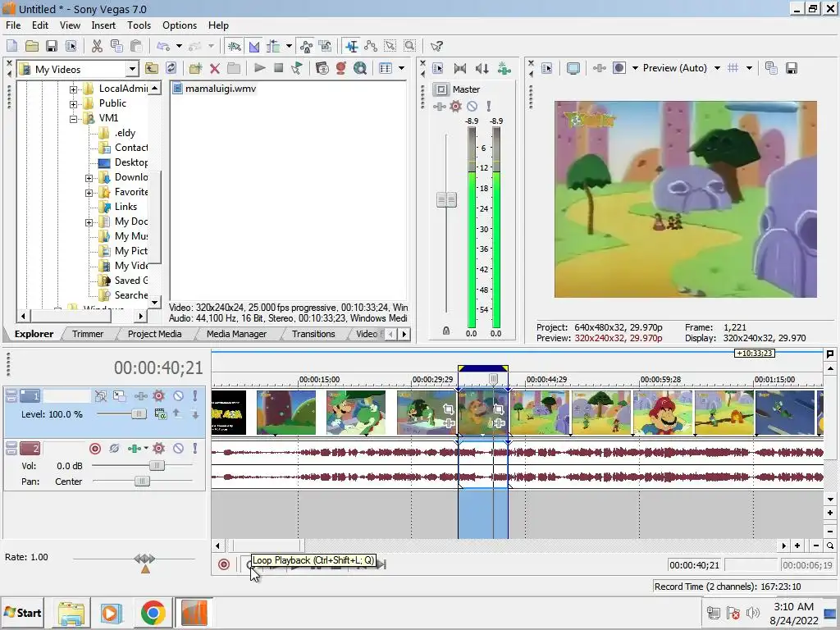Click Downmix Output icon in mixer
The image size is (840, 630).
[x=459, y=68]
